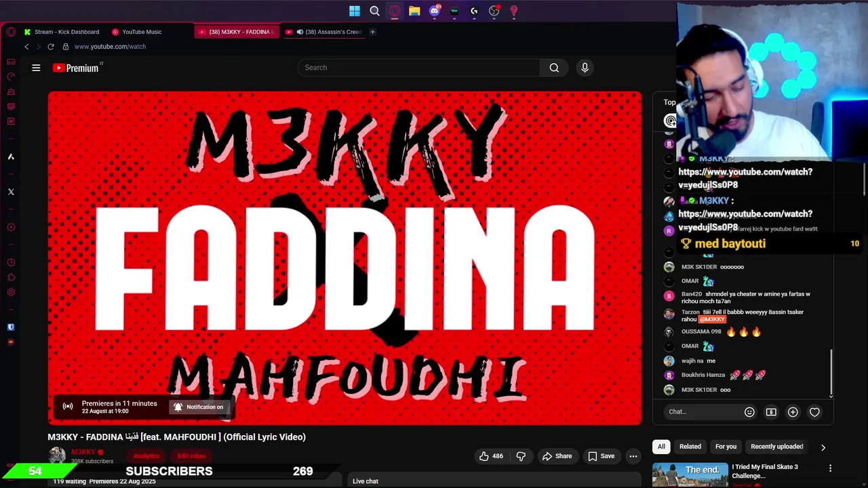Switch to Stream - Kick Dashboard tab
The height and width of the screenshot is (488, 868).
pyautogui.click(x=61, y=32)
